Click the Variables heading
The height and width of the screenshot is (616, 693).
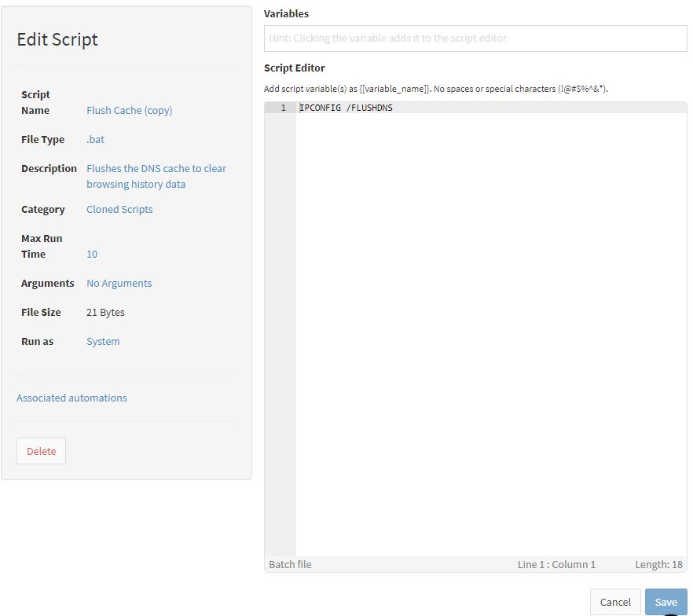(286, 13)
